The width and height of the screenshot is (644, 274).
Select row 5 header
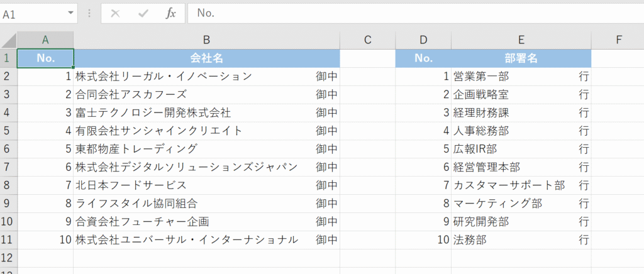tap(8, 131)
